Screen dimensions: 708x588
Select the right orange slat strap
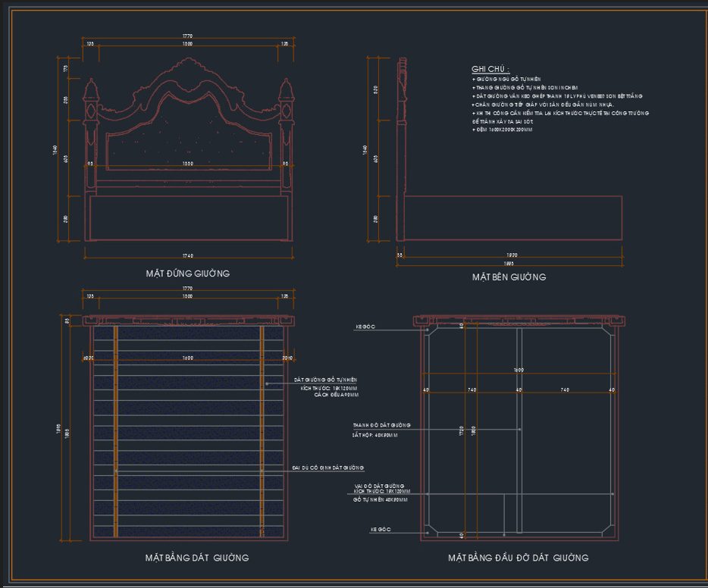point(262,431)
